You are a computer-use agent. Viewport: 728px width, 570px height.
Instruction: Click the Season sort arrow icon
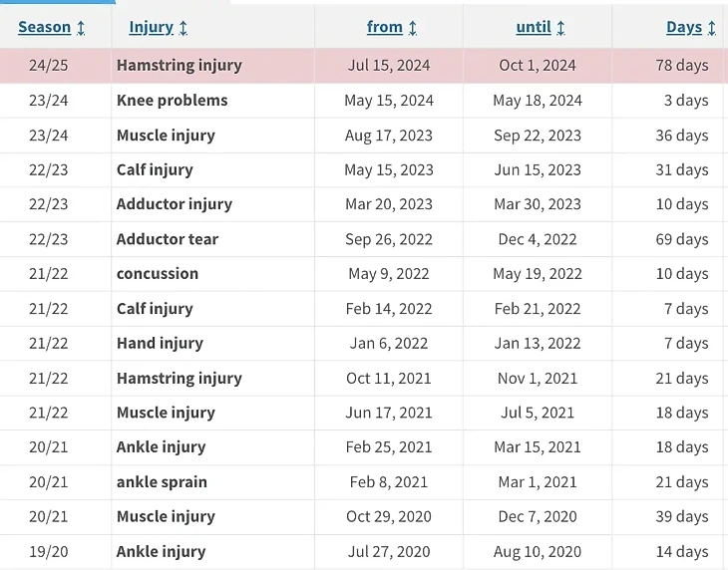click(x=81, y=28)
